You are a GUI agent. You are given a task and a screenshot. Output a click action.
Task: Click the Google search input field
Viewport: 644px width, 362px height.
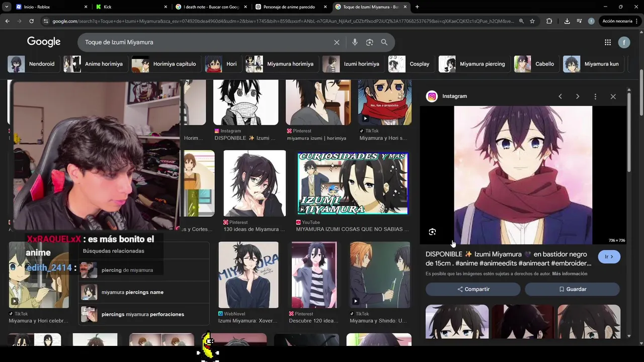click(x=206, y=42)
